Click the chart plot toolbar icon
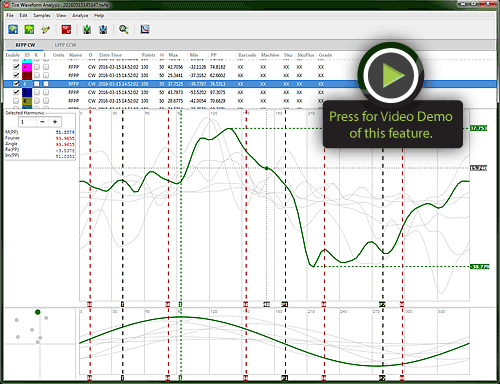This screenshot has height=384, width=500. pos(145,29)
